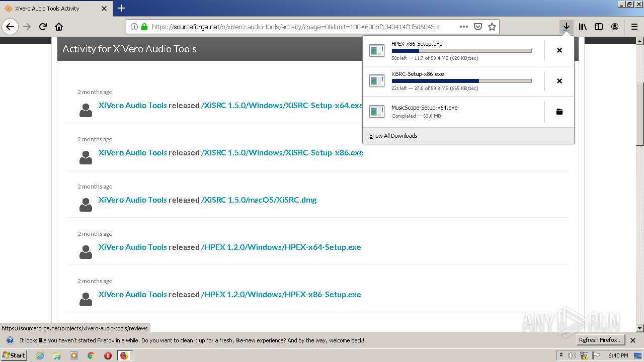The image size is (644, 362).
Task: Click the Action Center flag icon
Action: (x=596, y=355)
